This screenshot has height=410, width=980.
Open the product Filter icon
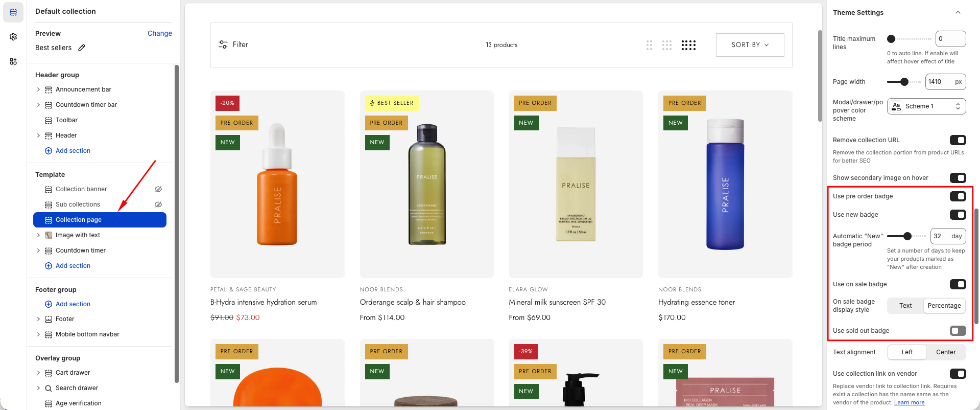pos(223,44)
